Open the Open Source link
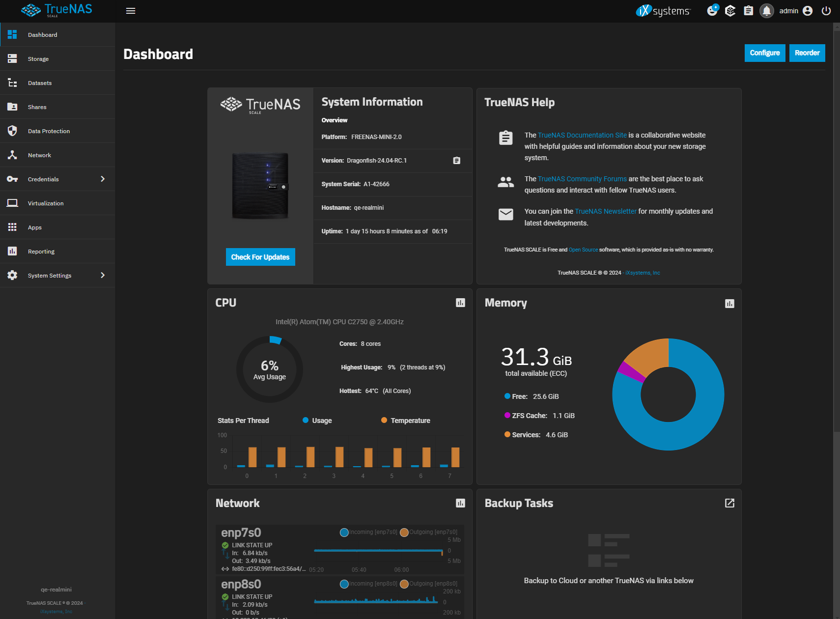Screen dimensions: 840x619 583,250
